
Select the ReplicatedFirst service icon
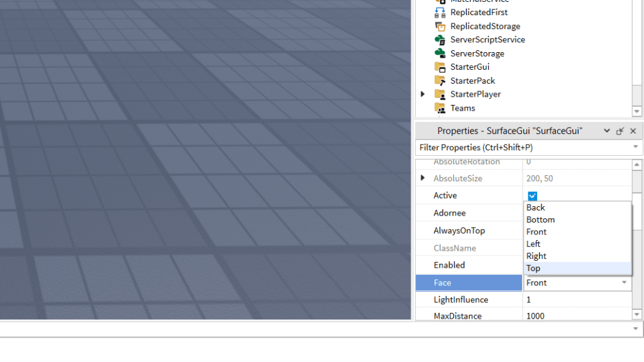click(440, 12)
